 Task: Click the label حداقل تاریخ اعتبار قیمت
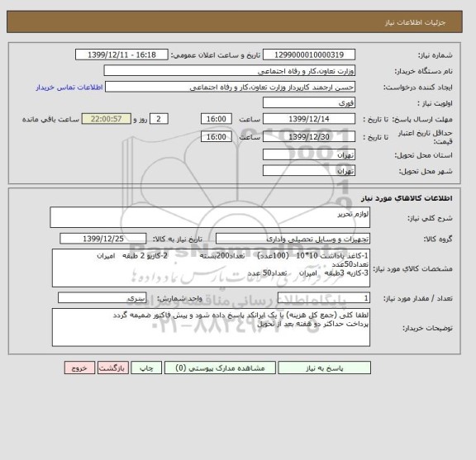tap(426, 137)
